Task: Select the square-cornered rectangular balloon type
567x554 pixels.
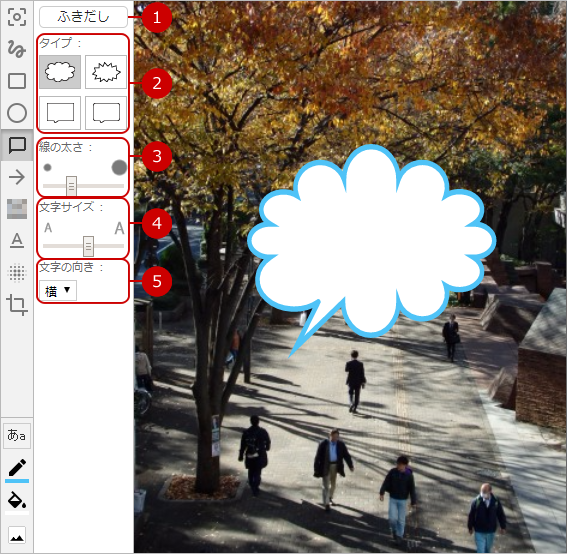Action: tap(60, 112)
